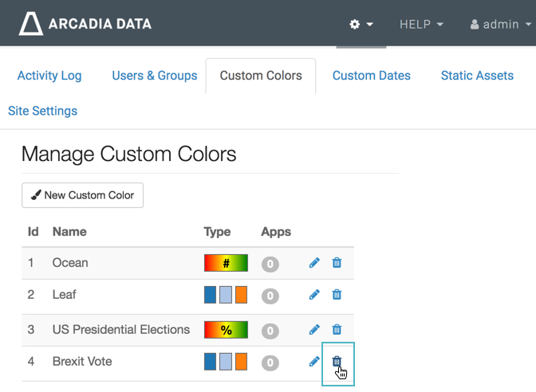536x392 pixels.
Task: Expand the HELP menu
Action: click(x=421, y=24)
